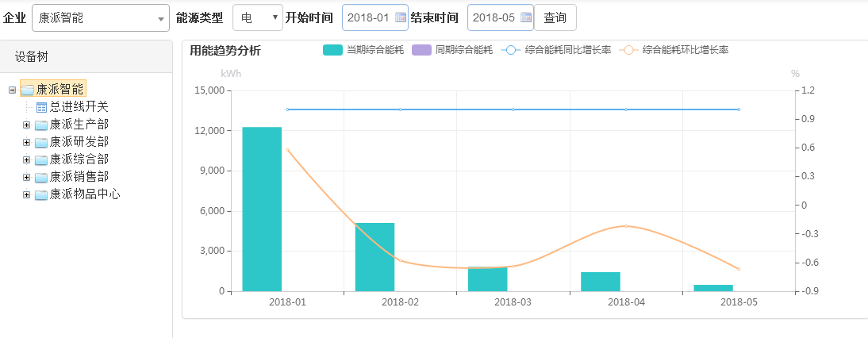Click the 康派综合部 folder icon
The width and height of the screenshot is (868, 338).
click(41, 159)
